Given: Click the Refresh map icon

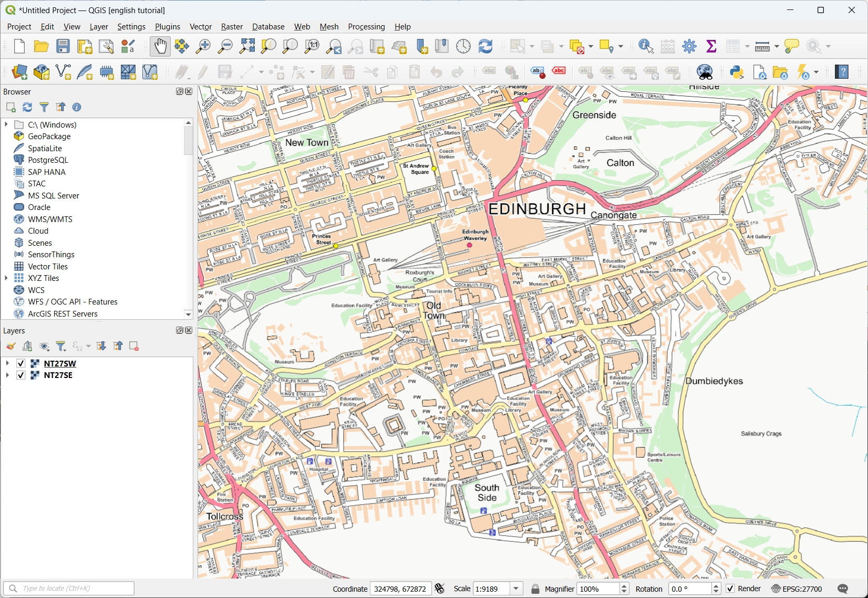Looking at the screenshot, I should [x=485, y=46].
